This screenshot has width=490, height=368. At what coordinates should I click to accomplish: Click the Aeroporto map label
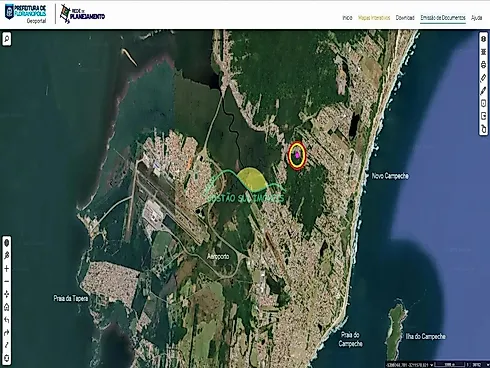click(218, 256)
